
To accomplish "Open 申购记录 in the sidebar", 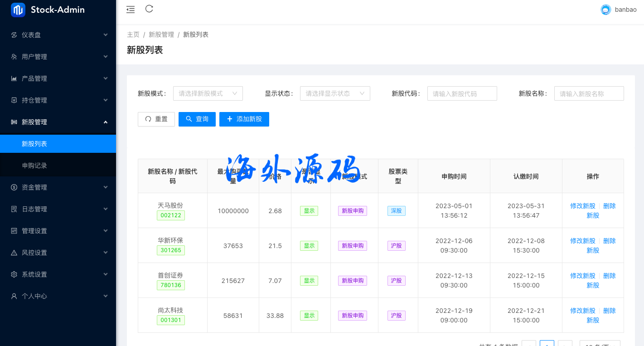I will (x=34, y=166).
